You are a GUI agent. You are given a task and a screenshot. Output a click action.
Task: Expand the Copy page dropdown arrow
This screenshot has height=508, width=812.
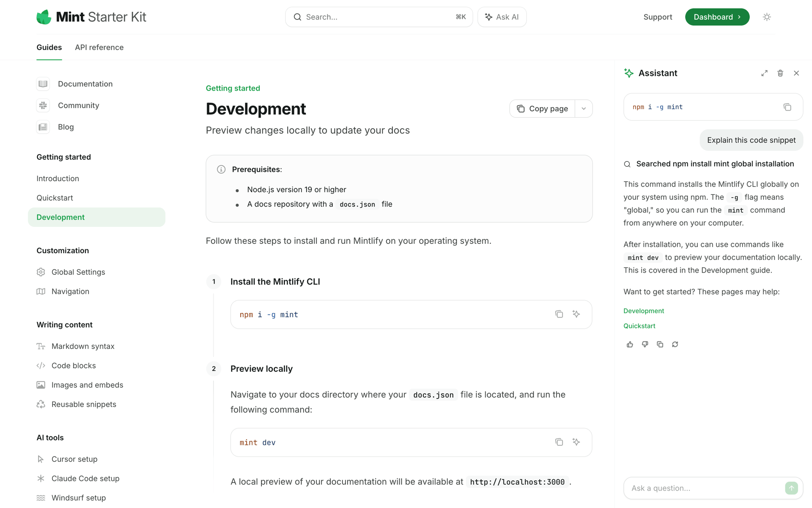(584, 109)
